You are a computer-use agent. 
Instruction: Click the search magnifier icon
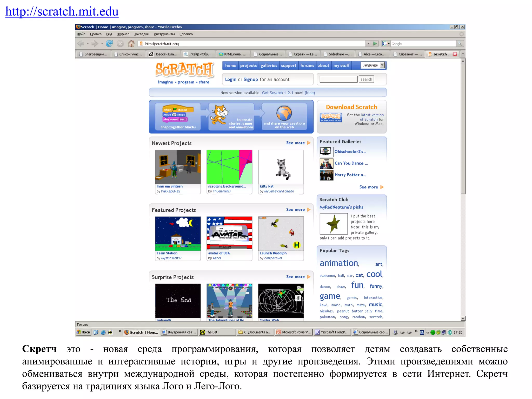pyautogui.click(x=460, y=44)
